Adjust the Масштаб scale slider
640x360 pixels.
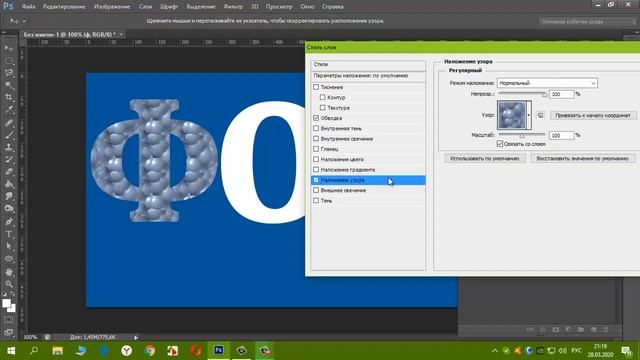coord(522,135)
